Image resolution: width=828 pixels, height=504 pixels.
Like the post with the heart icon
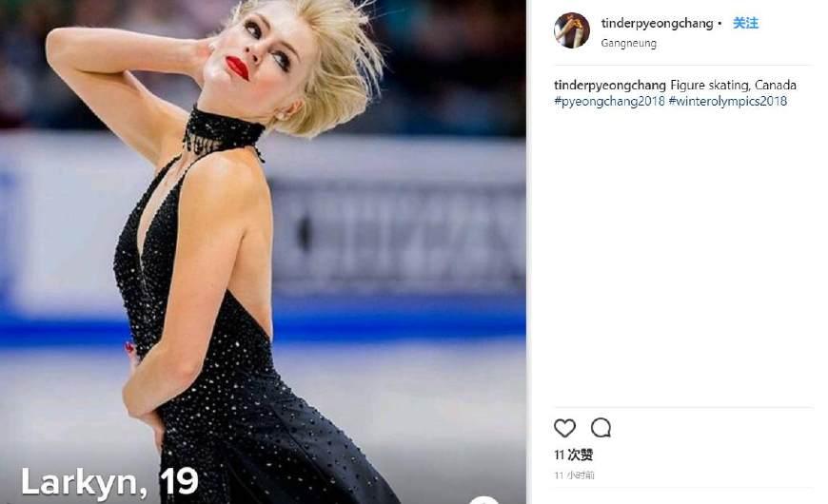564,428
